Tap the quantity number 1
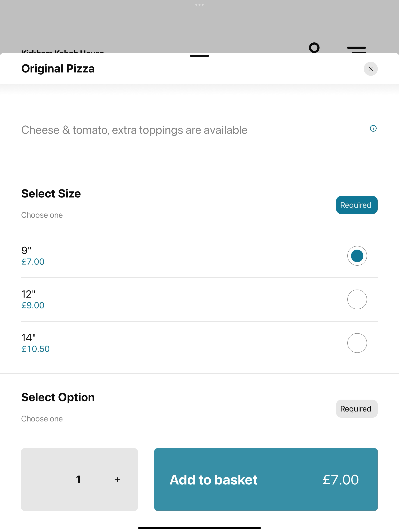This screenshot has width=399, height=532. click(79, 479)
